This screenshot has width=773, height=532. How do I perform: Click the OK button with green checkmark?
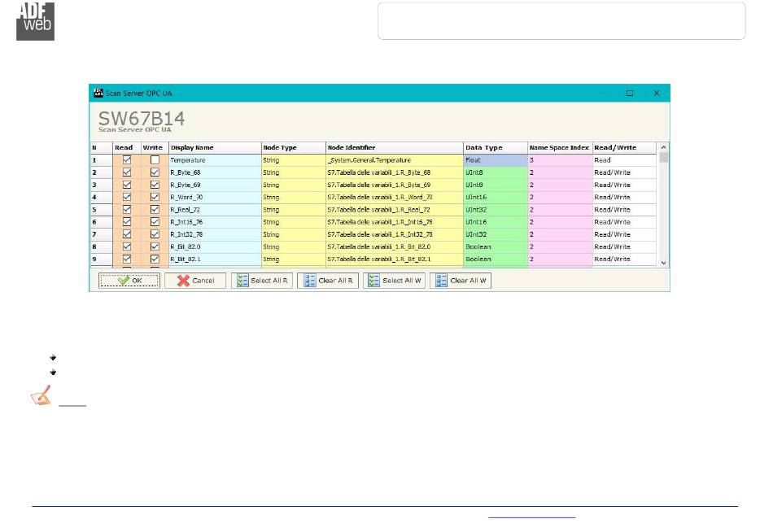129,281
